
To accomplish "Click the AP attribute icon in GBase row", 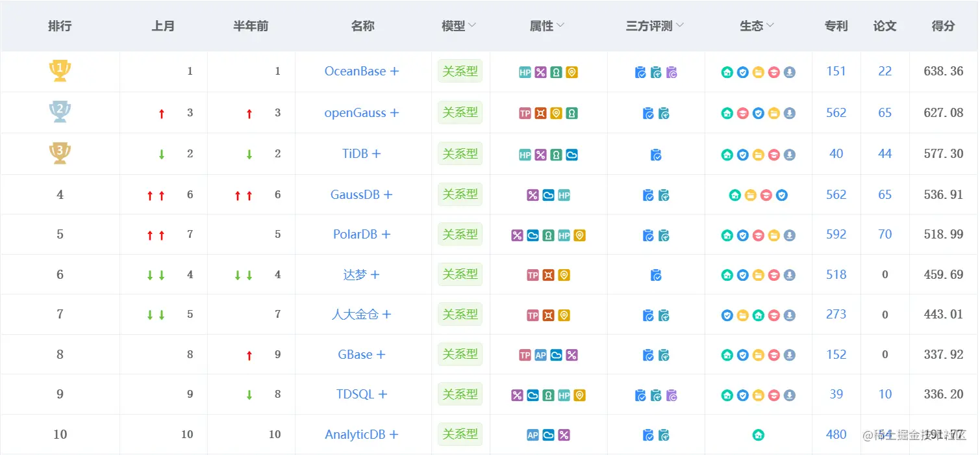I will click(x=540, y=355).
